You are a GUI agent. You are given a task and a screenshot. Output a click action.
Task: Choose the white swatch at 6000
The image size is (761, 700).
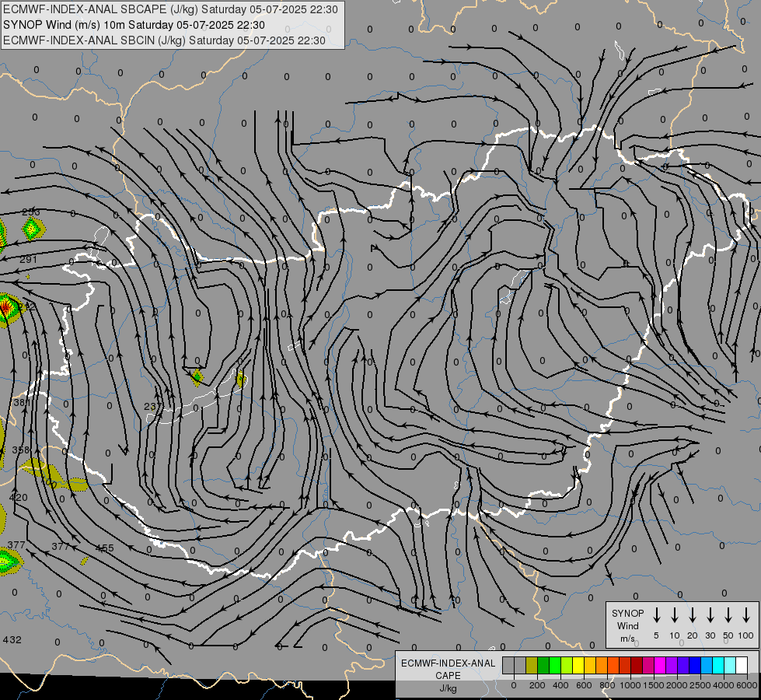pyautogui.click(x=742, y=665)
